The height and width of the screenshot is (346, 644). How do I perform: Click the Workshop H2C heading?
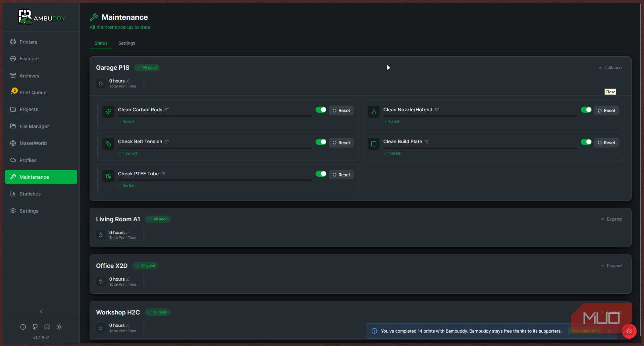click(118, 312)
